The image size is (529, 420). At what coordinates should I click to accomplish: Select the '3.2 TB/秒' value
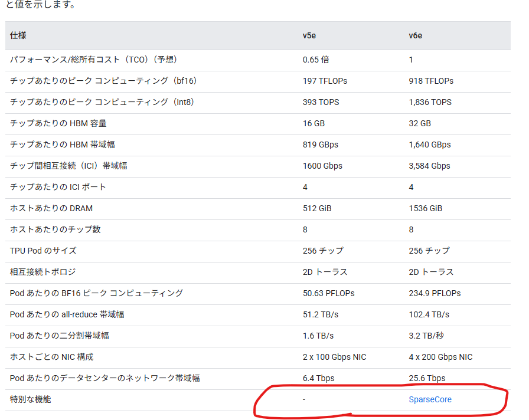(x=426, y=336)
